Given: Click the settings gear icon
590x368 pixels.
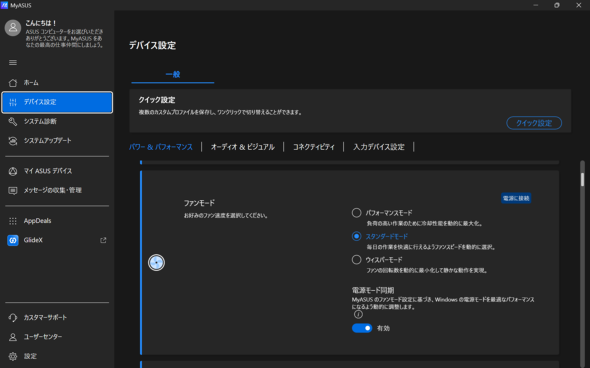Looking at the screenshot, I should pos(13,356).
